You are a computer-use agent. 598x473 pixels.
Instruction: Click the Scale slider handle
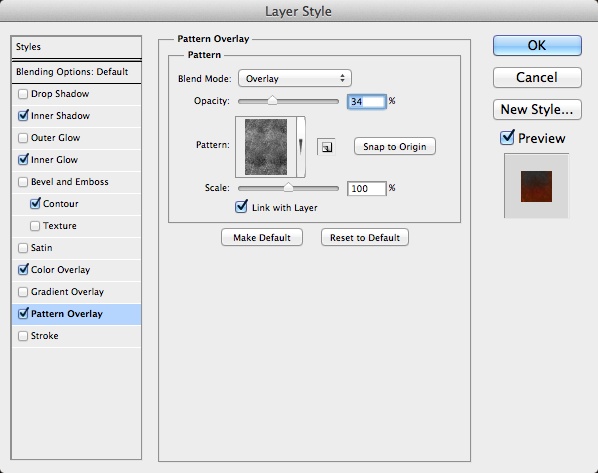pyautogui.click(x=289, y=187)
